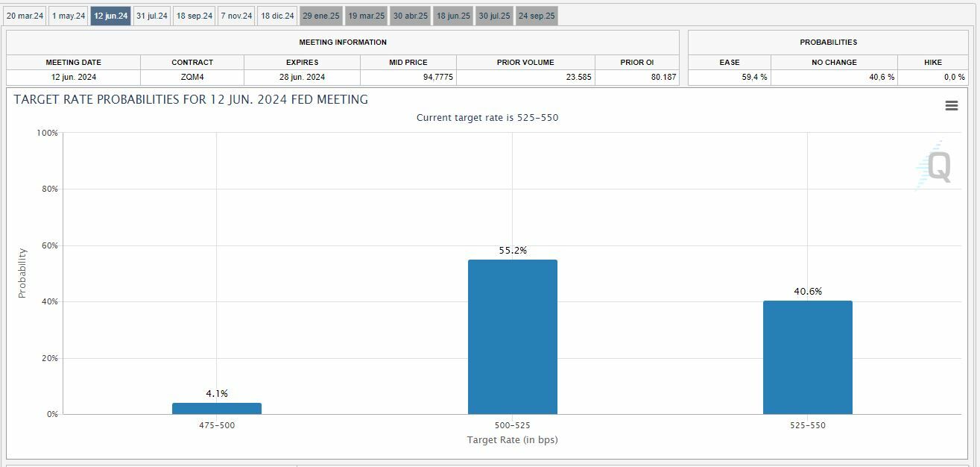Image resolution: width=980 pixels, height=467 pixels.
Task: Click the PRIOR VOLUME column header
Action: (525, 63)
